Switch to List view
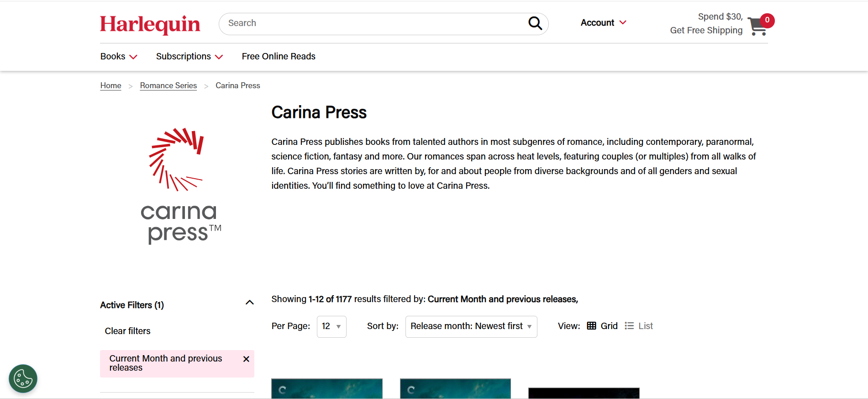Viewport: 868px width, 399px height. click(639, 326)
